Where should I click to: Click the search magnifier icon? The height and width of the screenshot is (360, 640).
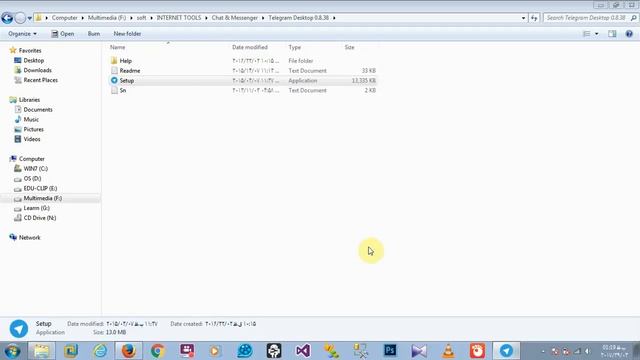point(633,18)
